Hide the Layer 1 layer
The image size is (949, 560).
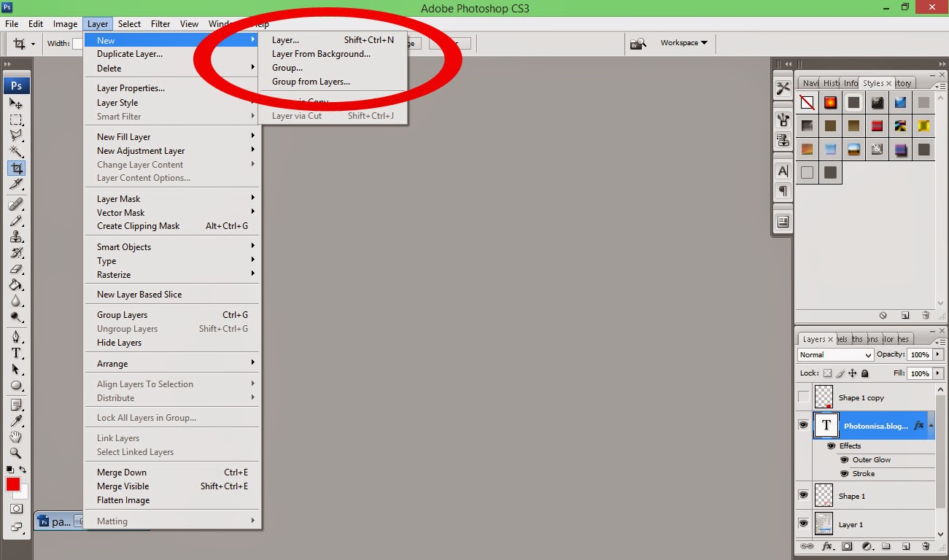[803, 524]
